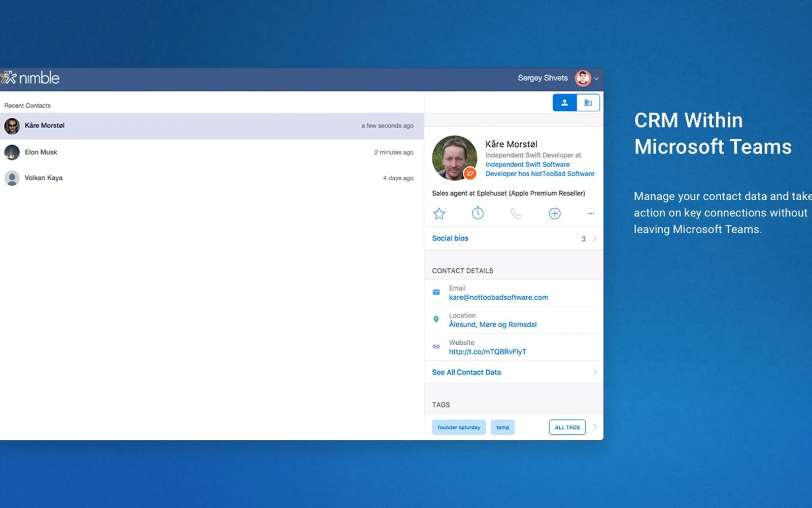Click the website link chain icon
Viewport: 812px width, 508px height.
coord(436,346)
